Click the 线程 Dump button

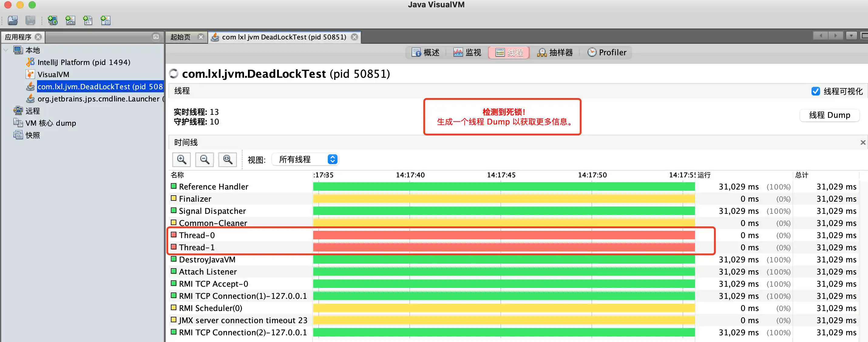829,115
